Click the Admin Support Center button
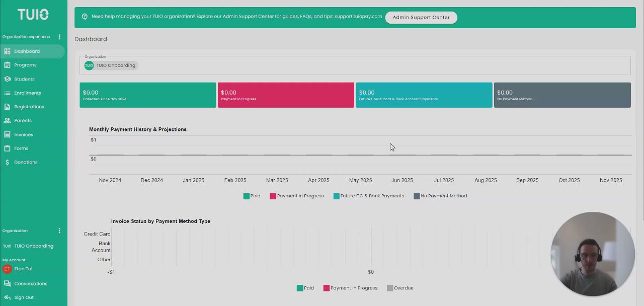Screen dimensions: 644x306 tap(421, 17)
